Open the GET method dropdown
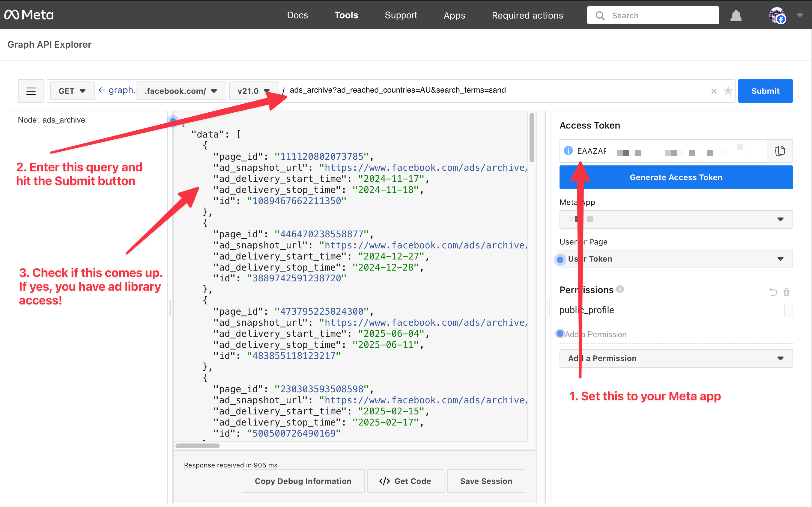 (72, 90)
